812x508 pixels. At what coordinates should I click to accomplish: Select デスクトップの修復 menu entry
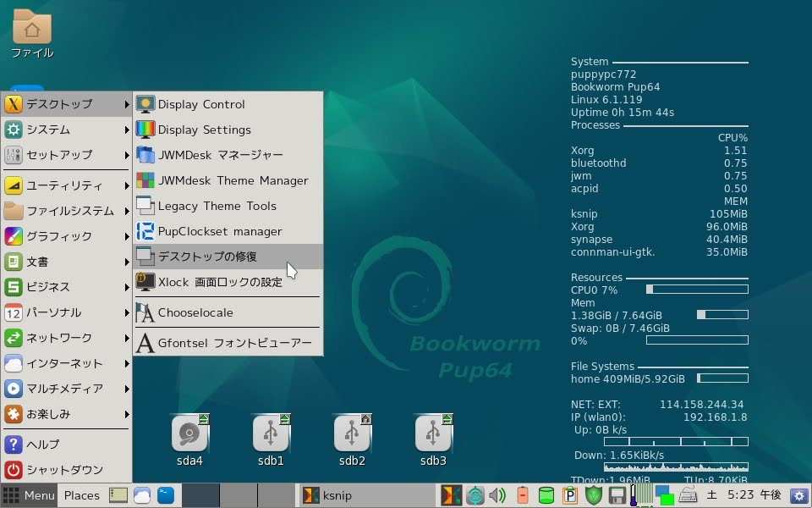(x=228, y=257)
